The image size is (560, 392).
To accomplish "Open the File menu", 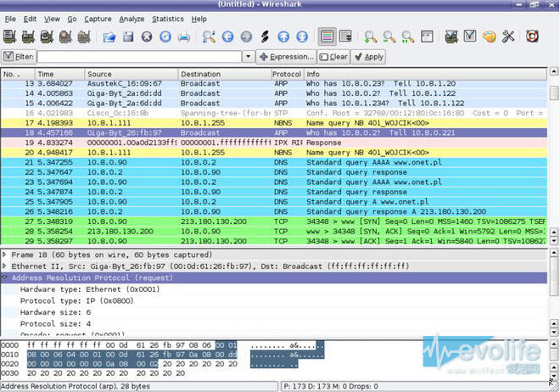I will (x=10, y=19).
